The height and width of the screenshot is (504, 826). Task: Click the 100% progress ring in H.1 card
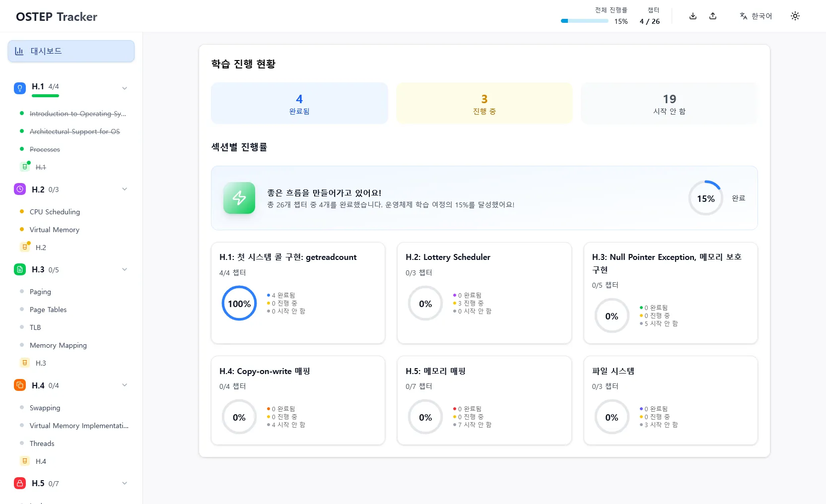point(239,303)
